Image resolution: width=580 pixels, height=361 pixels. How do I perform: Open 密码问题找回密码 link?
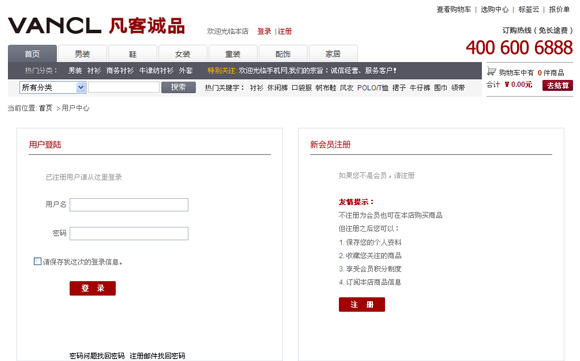[x=97, y=356]
